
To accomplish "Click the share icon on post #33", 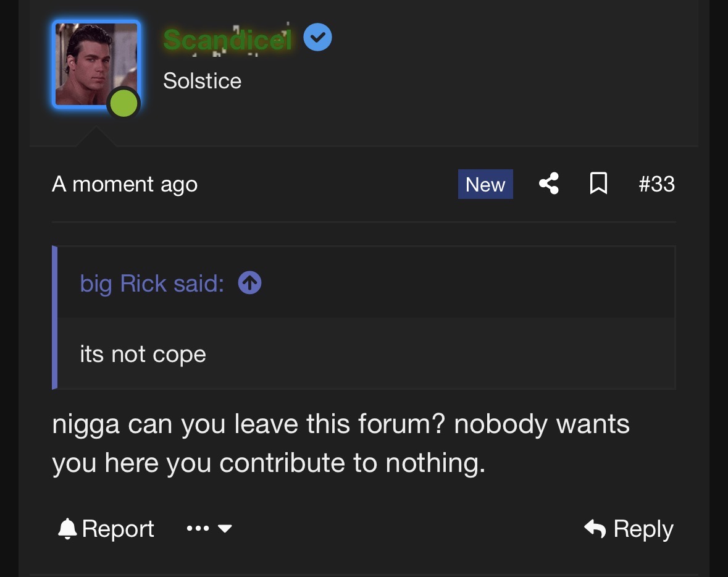I will [x=548, y=183].
